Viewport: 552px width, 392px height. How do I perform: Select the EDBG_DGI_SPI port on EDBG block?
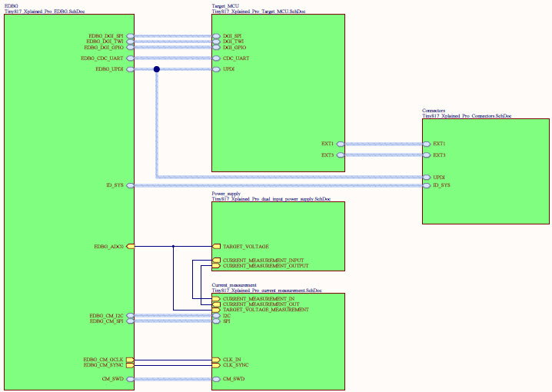coord(130,36)
